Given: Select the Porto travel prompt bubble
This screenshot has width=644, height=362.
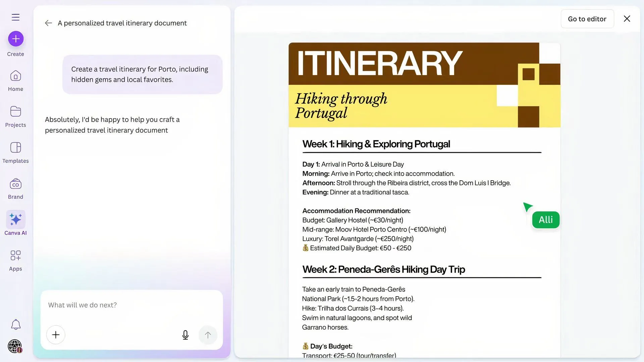Looking at the screenshot, I should [142, 74].
